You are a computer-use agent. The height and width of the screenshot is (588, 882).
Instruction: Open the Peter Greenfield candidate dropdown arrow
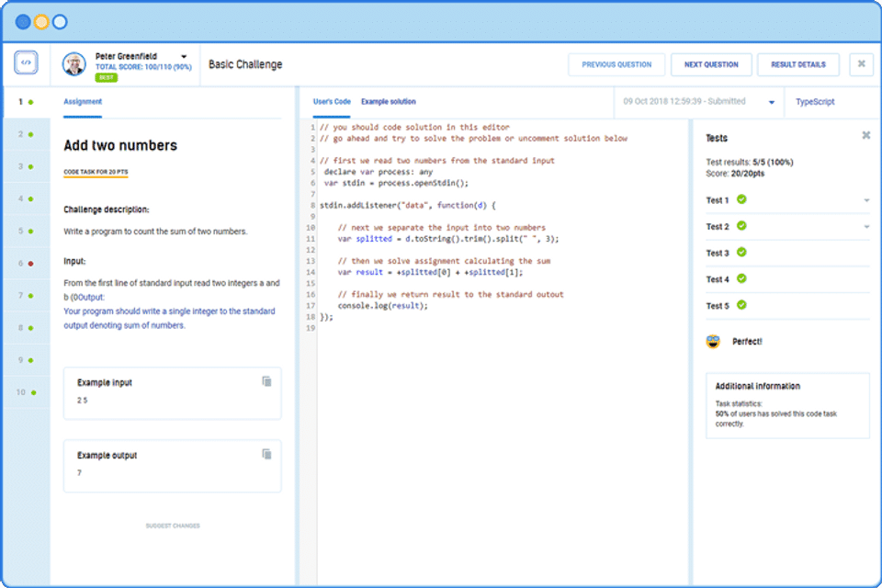184,57
